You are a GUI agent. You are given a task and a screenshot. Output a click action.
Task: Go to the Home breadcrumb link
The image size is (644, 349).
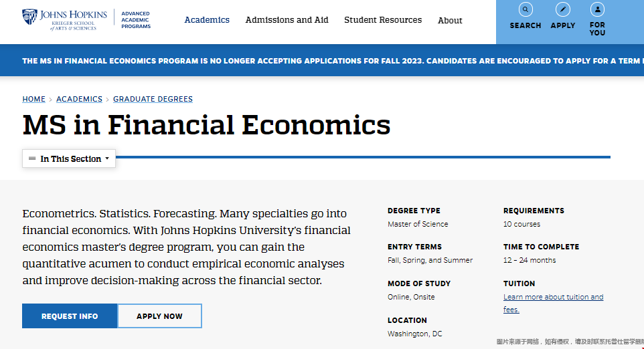tap(33, 99)
